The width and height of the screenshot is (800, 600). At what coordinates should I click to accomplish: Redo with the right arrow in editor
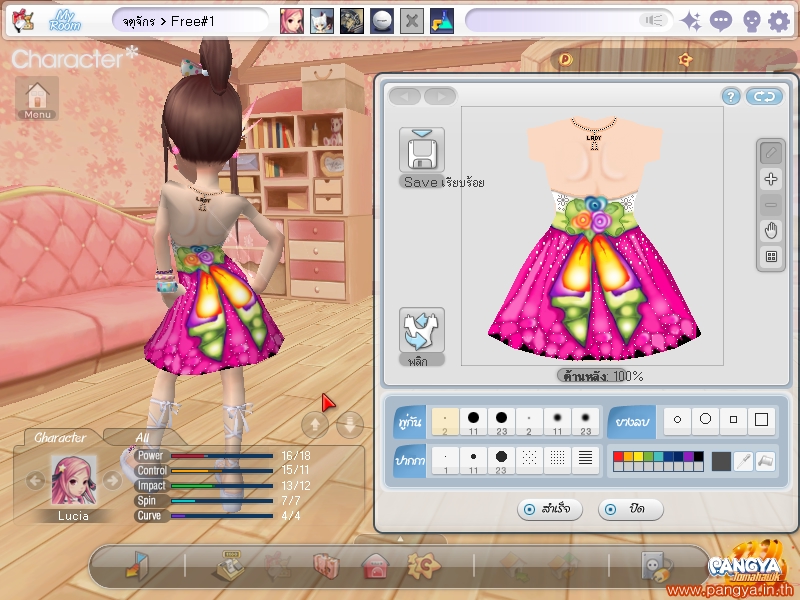pos(440,96)
